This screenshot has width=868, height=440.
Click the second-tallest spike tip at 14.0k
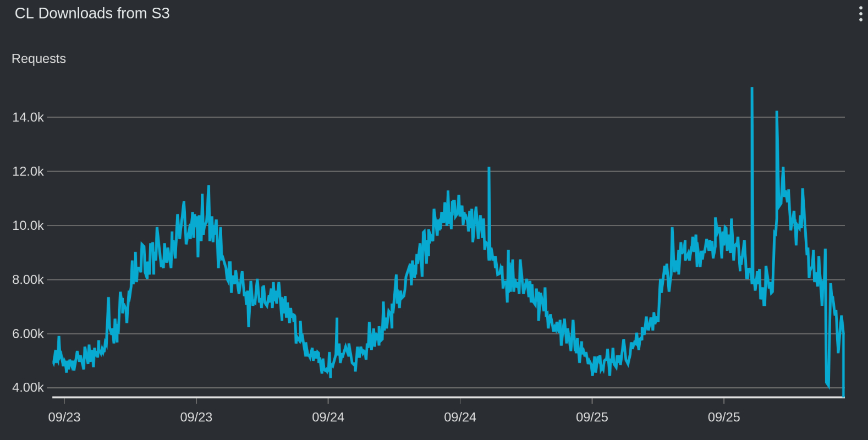pyautogui.click(x=777, y=112)
